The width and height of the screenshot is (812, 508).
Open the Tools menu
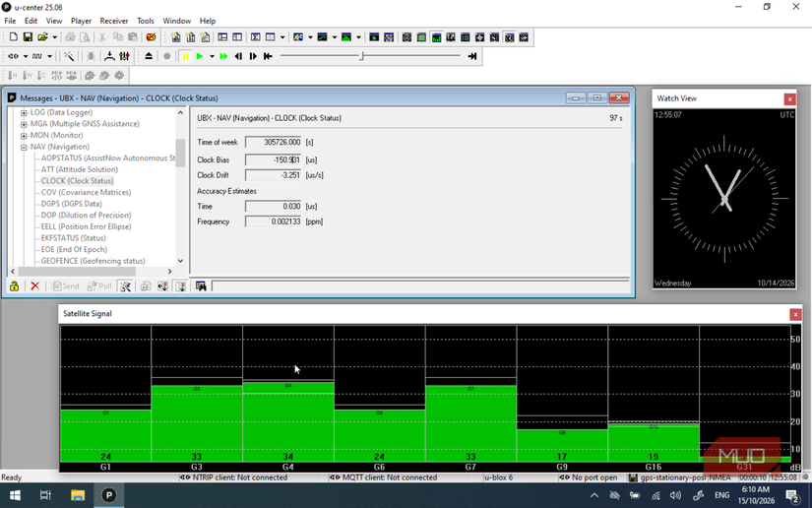coord(146,21)
